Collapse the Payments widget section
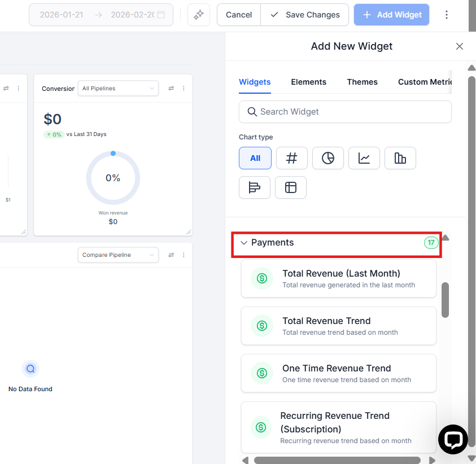 [x=244, y=243]
